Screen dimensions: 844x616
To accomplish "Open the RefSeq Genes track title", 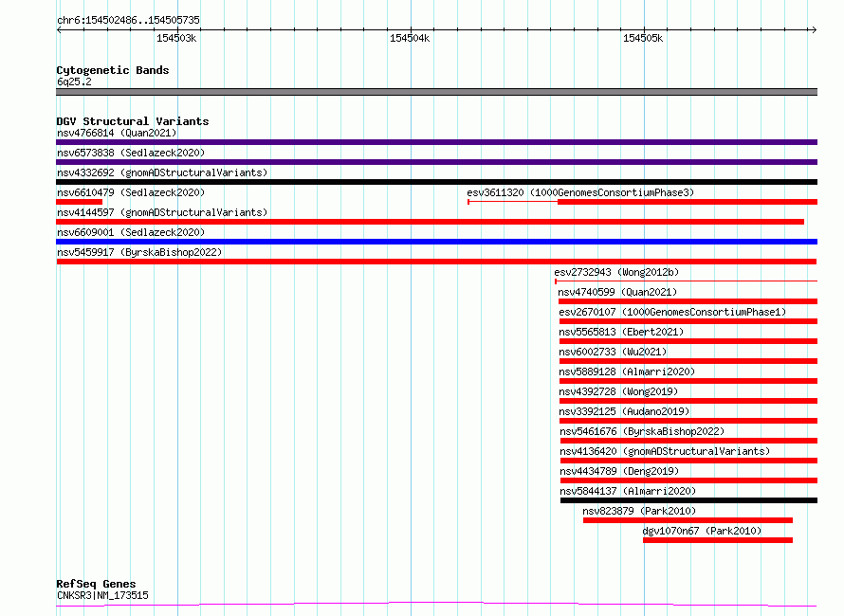I will 96,584.
